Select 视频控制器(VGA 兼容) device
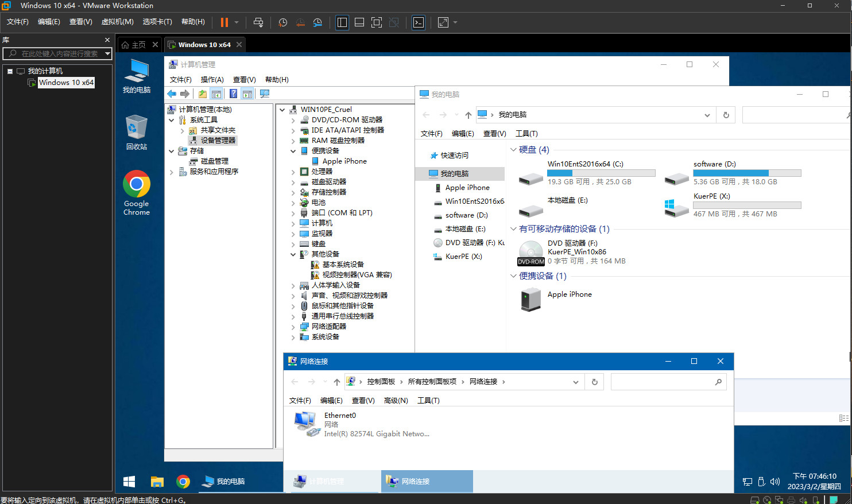The height and width of the screenshot is (504, 852). (x=357, y=275)
